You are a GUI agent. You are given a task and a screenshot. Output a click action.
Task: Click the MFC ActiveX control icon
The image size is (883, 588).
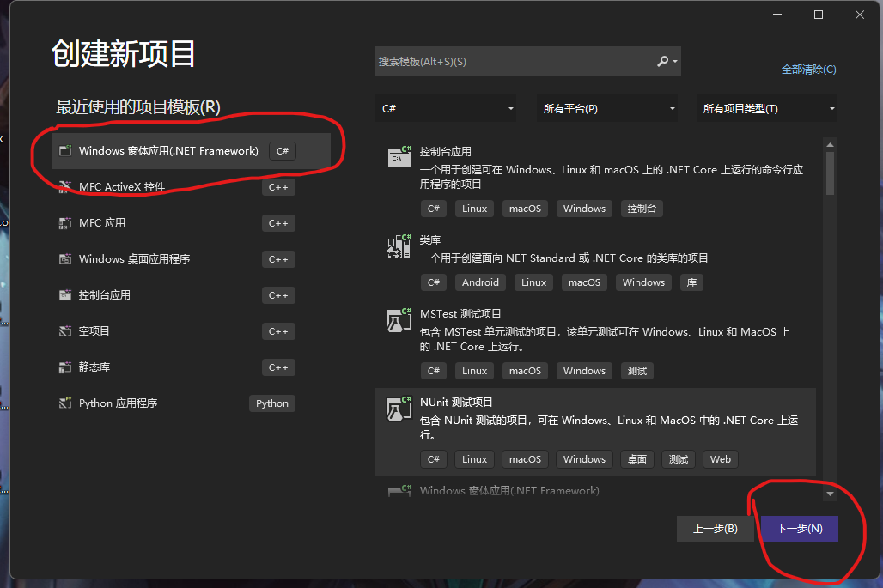(65, 187)
